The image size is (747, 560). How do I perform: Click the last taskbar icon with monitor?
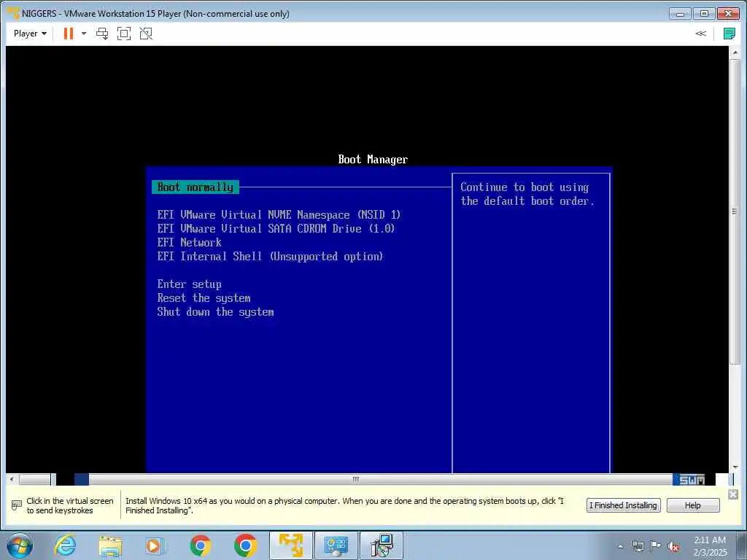pyautogui.click(x=381, y=545)
